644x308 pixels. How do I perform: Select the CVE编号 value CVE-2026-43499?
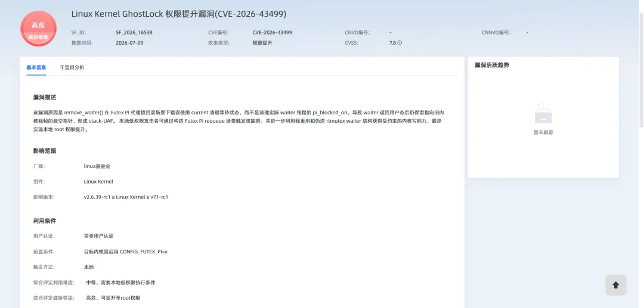pyautogui.click(x=273, y=32)
